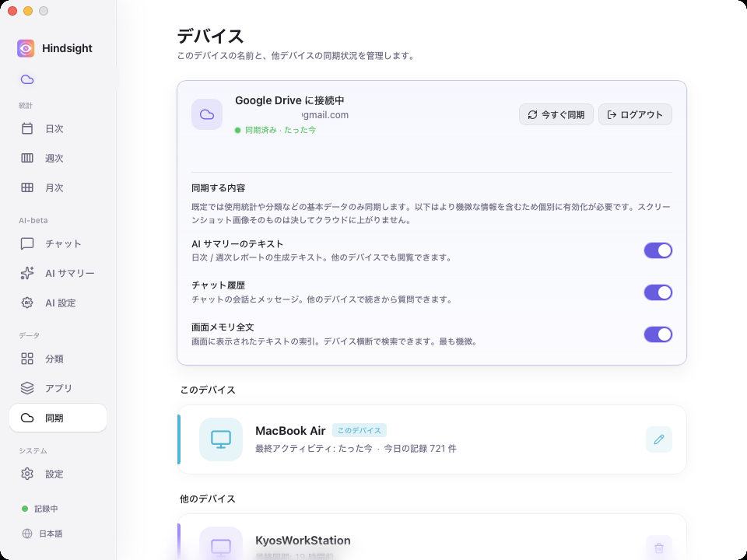This screenshot has height=560, width=747.
Task: Click the 今すぐ同期 button
Action: [556, 115]
